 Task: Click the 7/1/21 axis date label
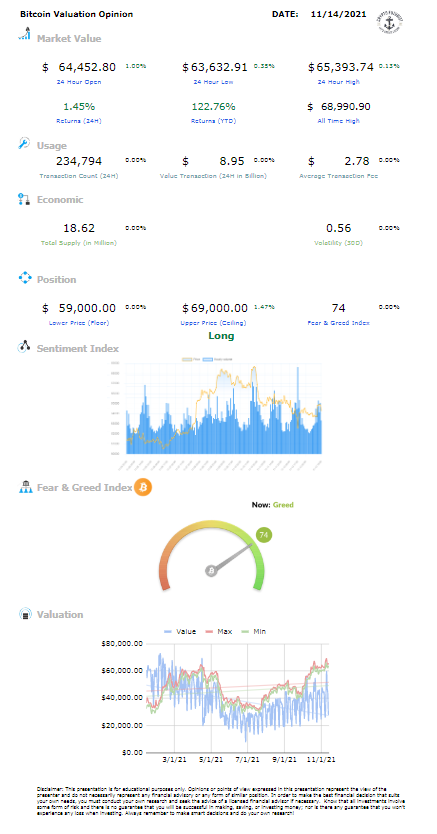pos(247,760)
